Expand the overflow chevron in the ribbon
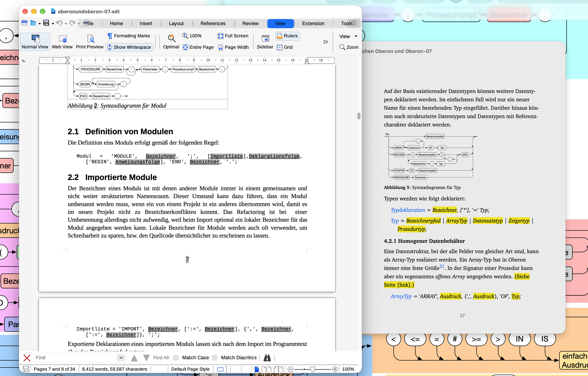The image size is (588, 376). 325,42
